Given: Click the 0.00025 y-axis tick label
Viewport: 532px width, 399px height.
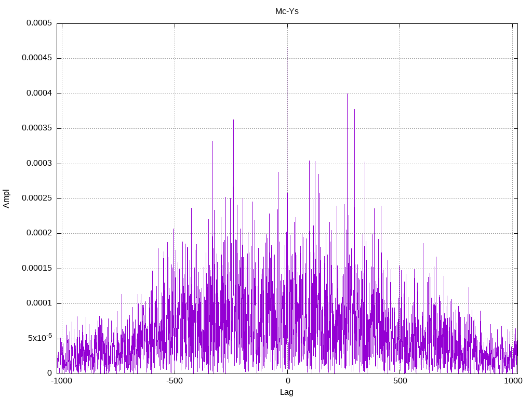Looking at the screenshot, I should click(x=37, y=198).
